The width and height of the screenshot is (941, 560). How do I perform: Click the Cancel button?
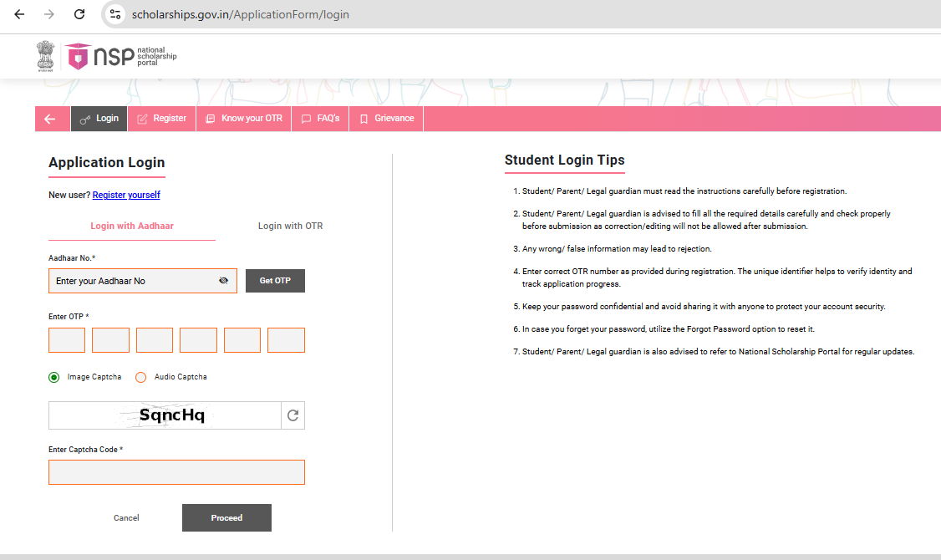126,518
